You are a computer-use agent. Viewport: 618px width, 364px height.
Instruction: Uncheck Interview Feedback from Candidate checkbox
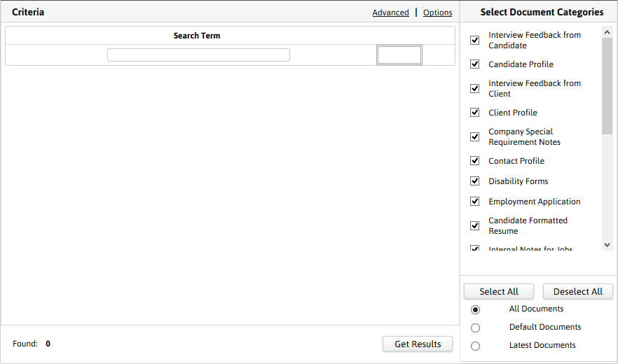[x=475, y=41]
